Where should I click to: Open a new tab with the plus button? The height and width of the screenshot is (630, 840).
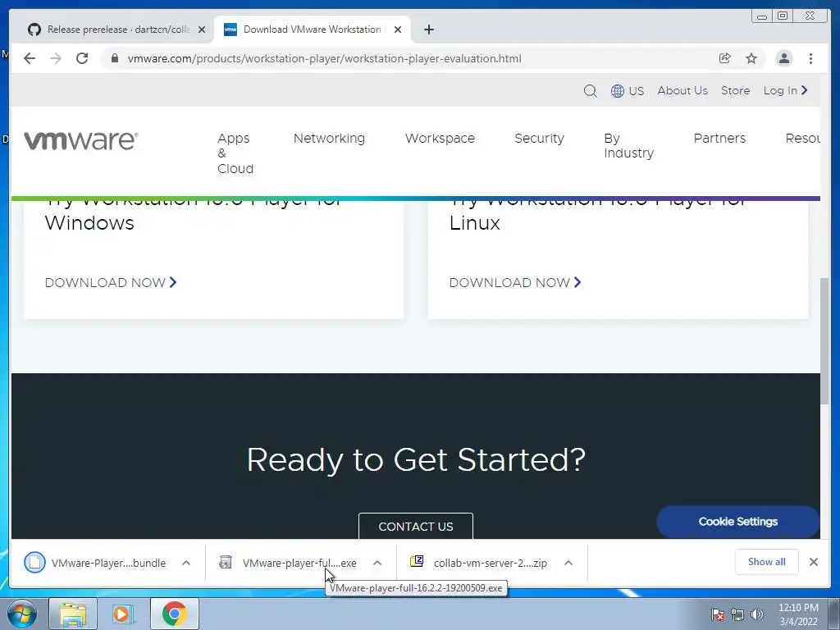pos(428,30)
